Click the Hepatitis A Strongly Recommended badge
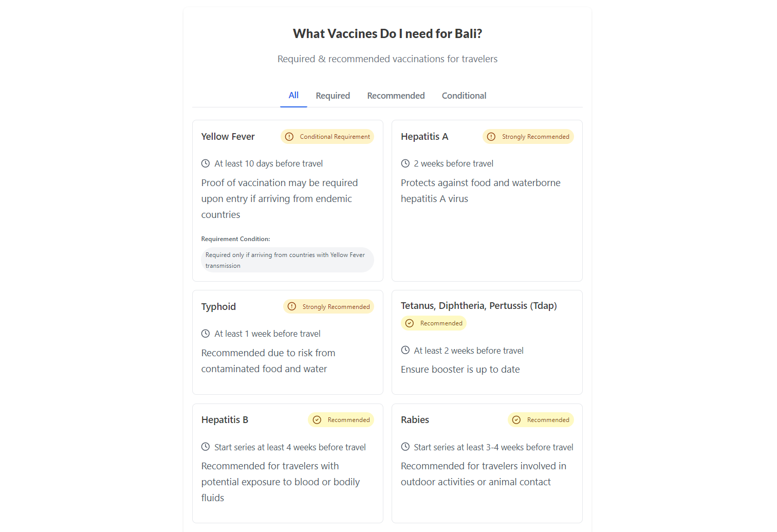The width and height of the screenshot is (777, 532). (x=528, y=137)
